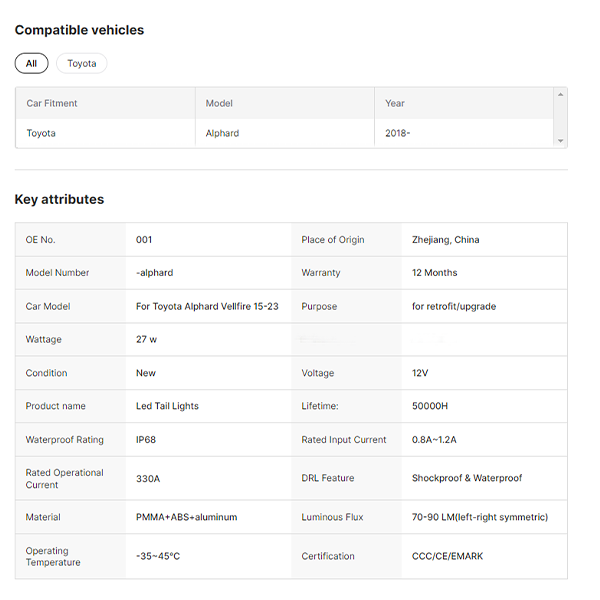
Task: Click the table scrollbar down arrow
Action: pos(560,141)
